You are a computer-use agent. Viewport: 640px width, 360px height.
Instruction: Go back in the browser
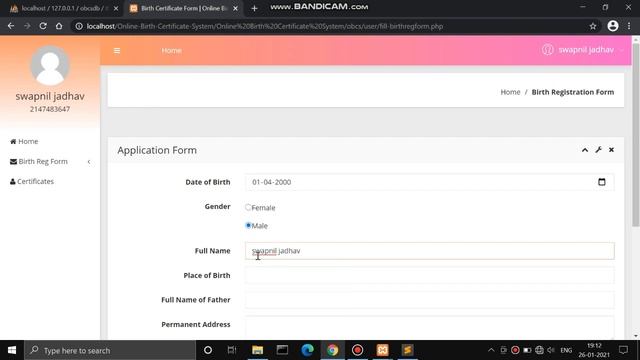(x=11, y=26)
